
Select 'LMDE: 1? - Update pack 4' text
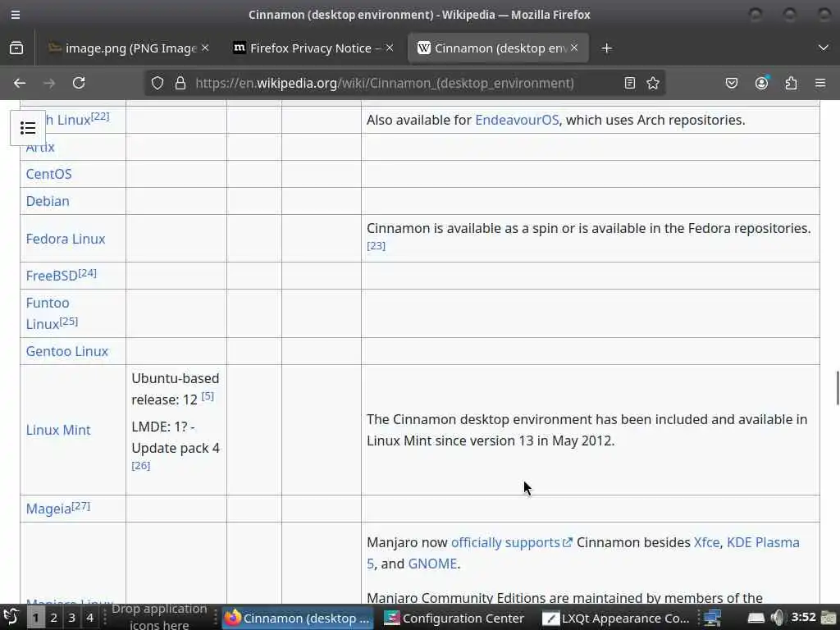[x=176, y=437]
